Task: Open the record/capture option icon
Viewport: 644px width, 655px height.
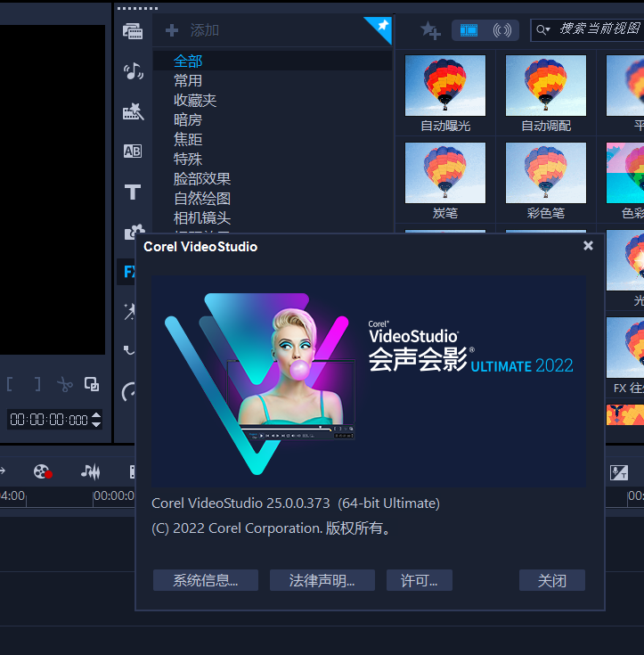Action: point(43,471)
